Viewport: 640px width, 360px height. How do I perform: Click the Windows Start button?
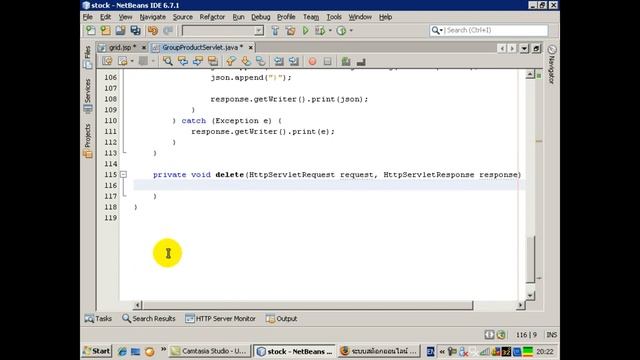pyautogui.click(x=97, y=351)
